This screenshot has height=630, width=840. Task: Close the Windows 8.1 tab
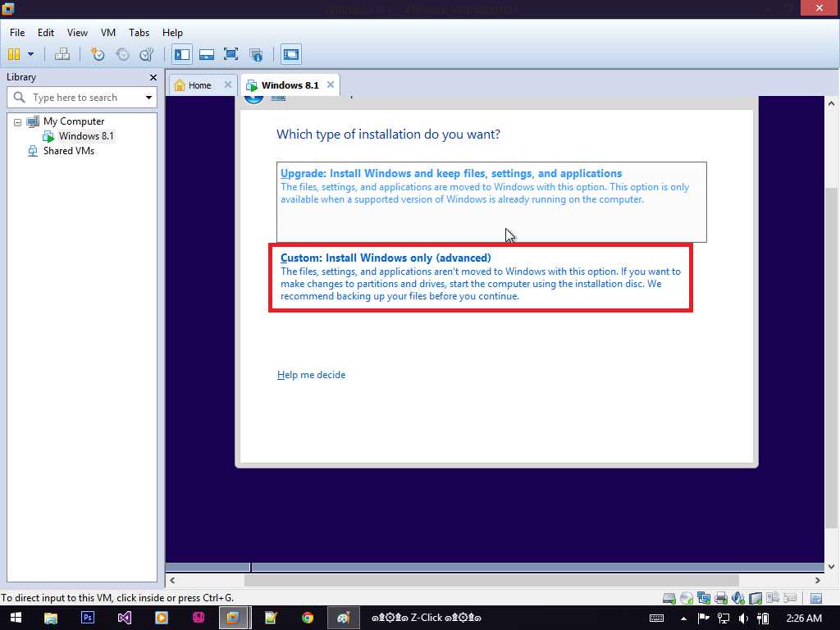pyautogui.click(x=331, y=84)
